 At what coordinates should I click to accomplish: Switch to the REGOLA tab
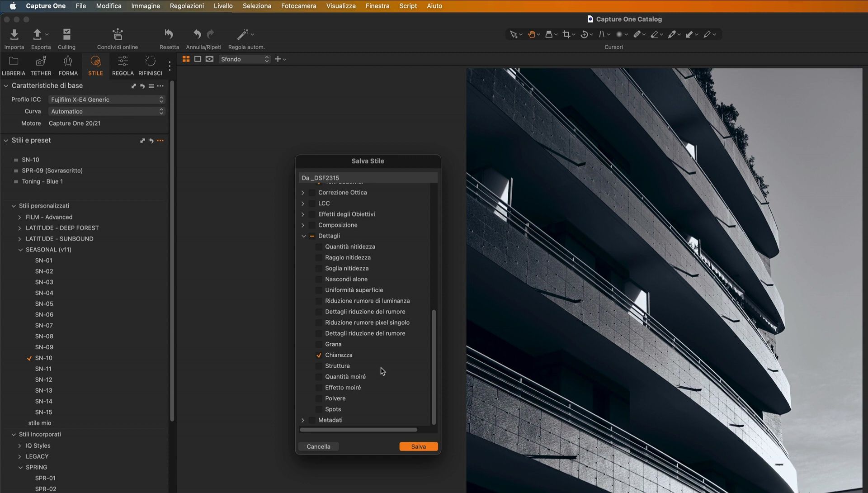(x=123, y=66)
